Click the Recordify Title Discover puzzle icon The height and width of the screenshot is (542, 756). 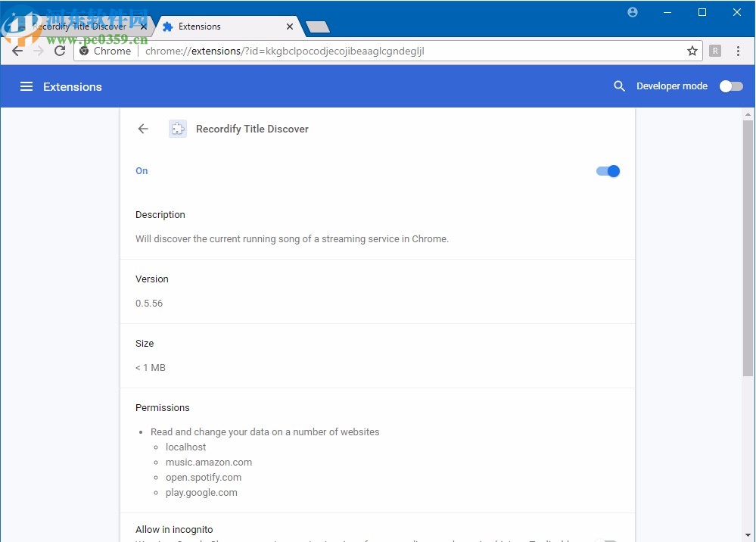(177, 129)
